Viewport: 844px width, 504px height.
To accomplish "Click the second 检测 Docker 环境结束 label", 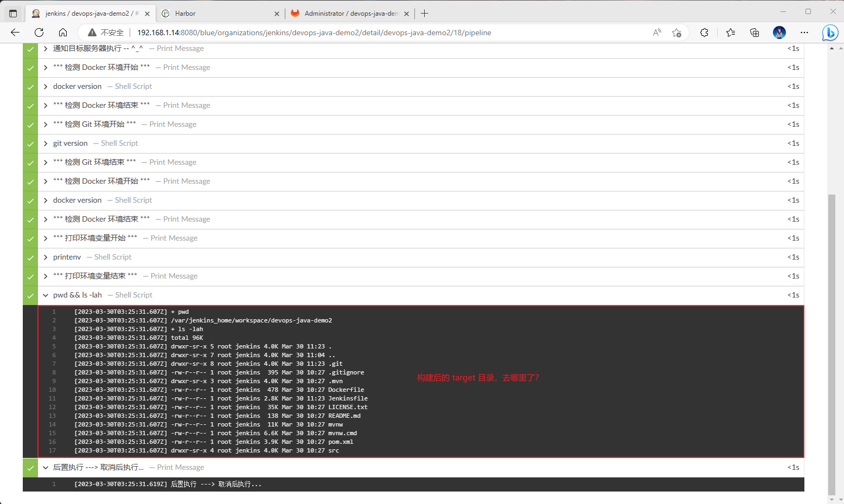I will click(x=101, y=219).
